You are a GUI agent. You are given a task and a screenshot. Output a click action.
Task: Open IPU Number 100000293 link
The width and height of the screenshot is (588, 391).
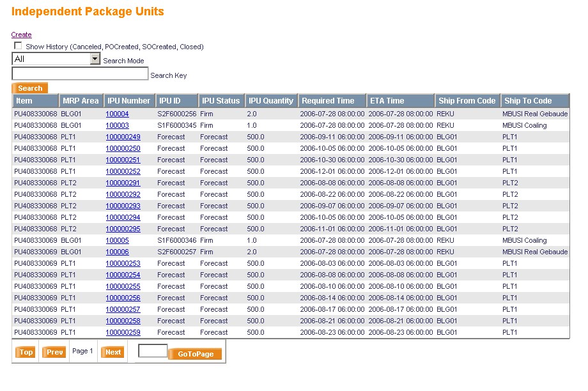(123, 206)
